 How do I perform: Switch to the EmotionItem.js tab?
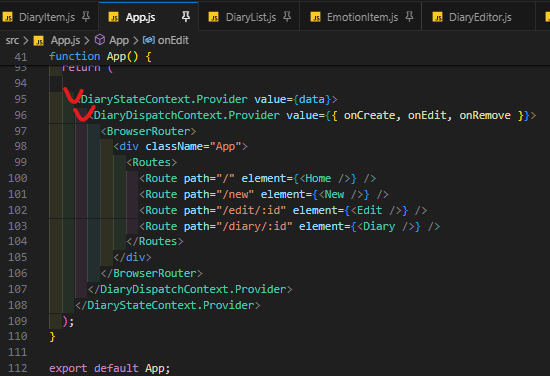coord(362,17)
